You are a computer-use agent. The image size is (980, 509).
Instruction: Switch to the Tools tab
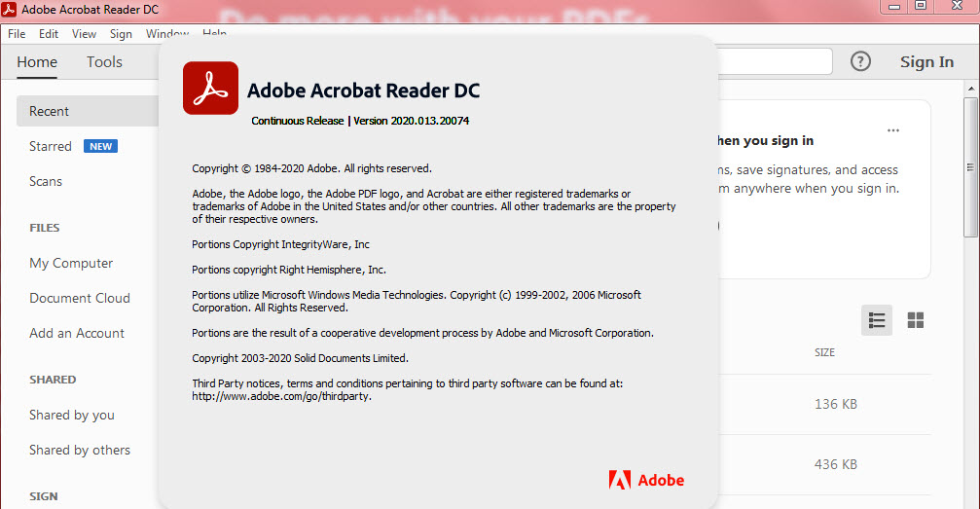pos(104,62)
